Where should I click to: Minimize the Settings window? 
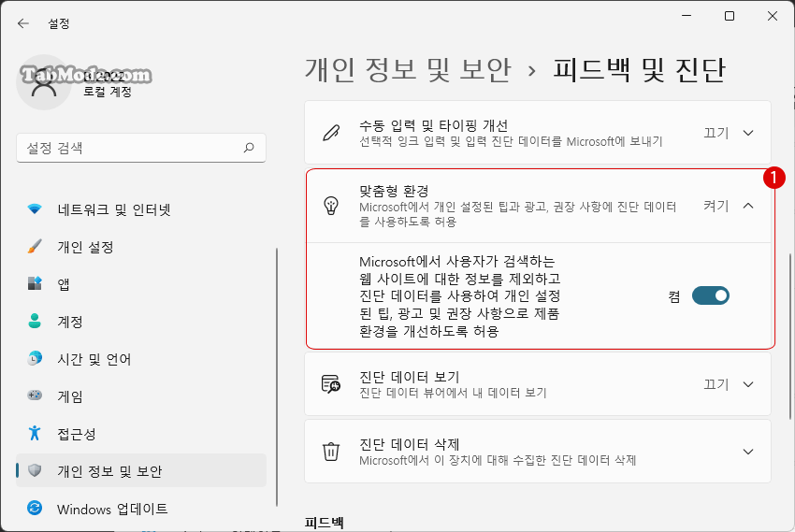point(687,16)
